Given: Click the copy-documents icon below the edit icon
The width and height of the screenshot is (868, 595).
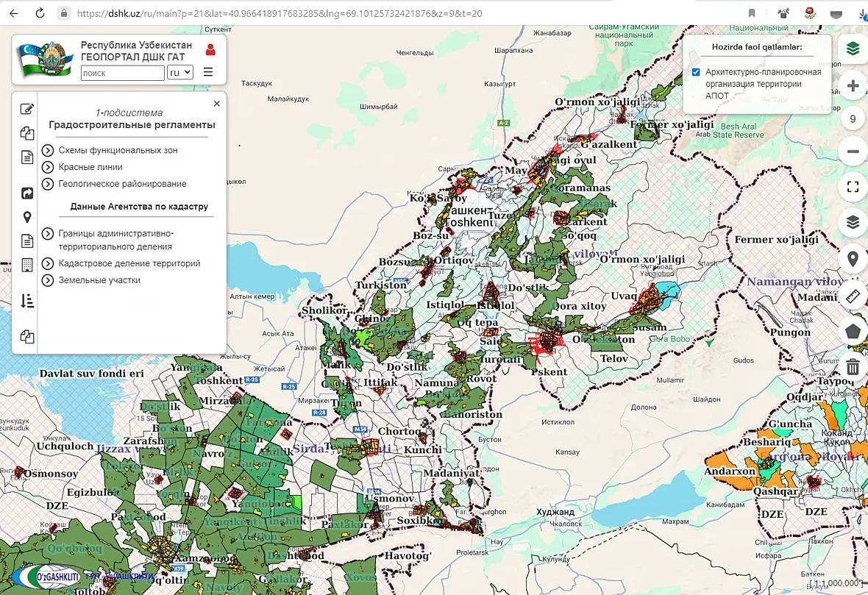Looking at the screenshot, I should click(x=26, y=133).
